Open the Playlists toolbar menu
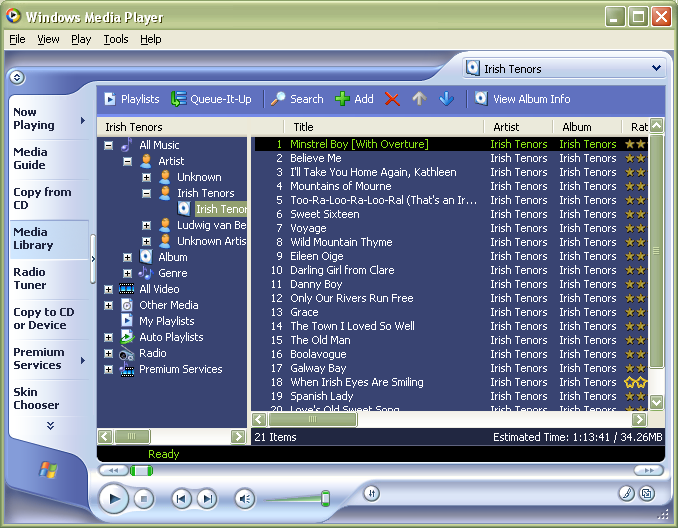 pyautogui.click(x=132, y=99)
